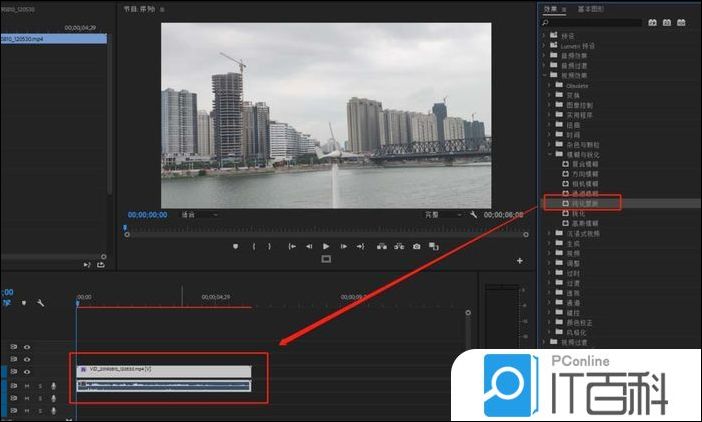
Task: Click the Program monitor zoom bar right handle
Action: point(526,234)
